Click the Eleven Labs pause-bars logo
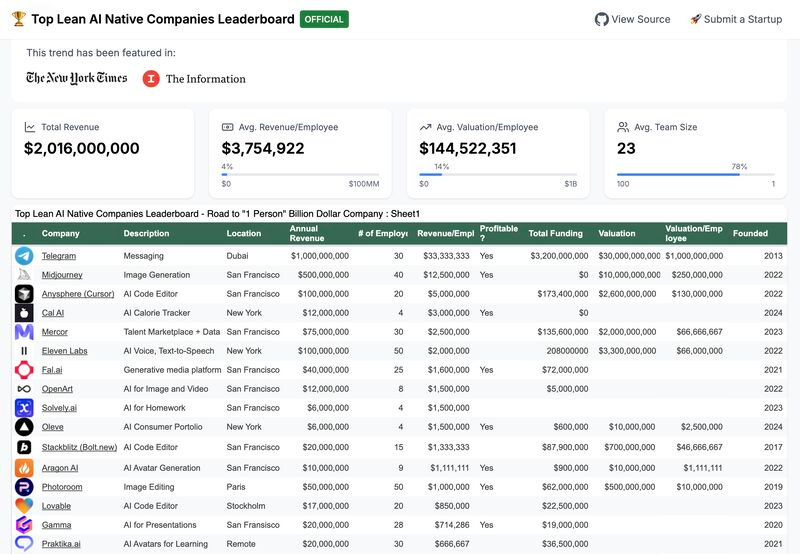Viewport: 800px width, 554px height. (24, 351)
